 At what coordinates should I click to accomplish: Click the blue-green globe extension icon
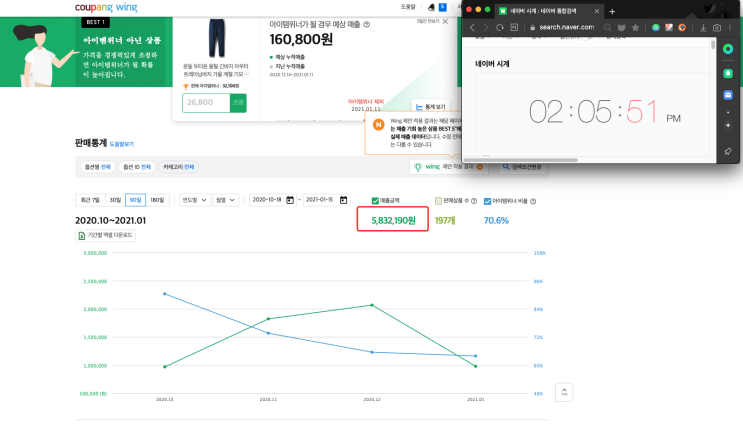pos(656,27)
